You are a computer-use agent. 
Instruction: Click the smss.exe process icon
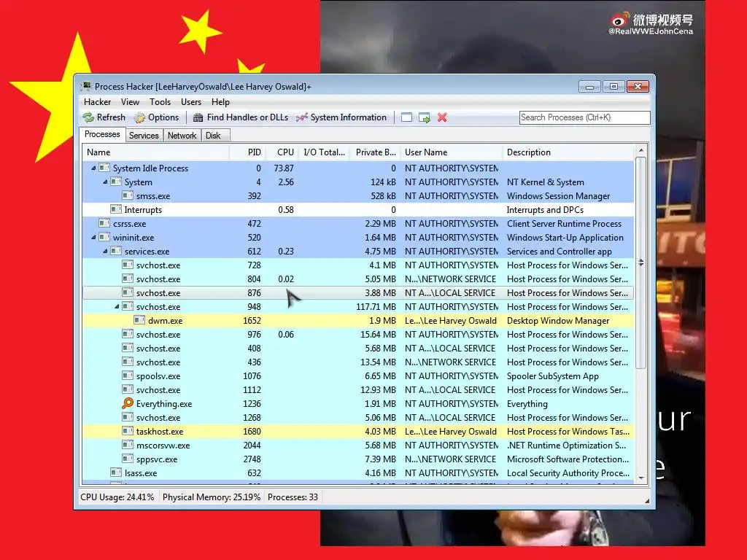point(127,195)
